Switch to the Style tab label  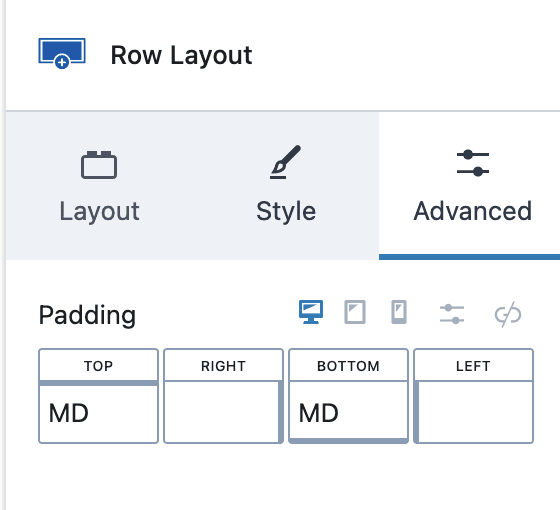point(286,211)
